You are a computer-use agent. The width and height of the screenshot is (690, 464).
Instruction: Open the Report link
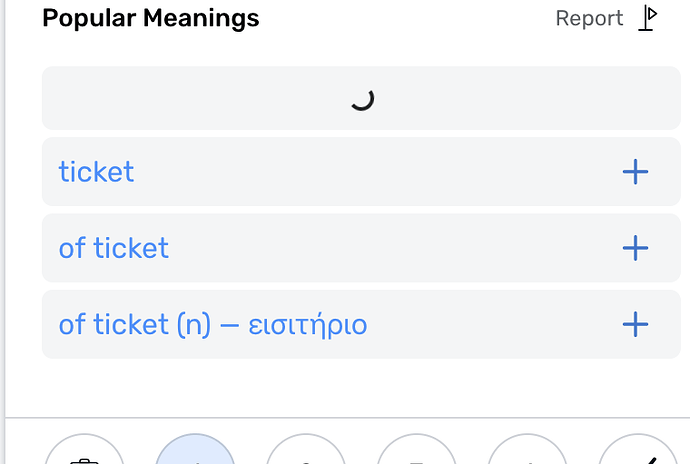pos(589,18)
